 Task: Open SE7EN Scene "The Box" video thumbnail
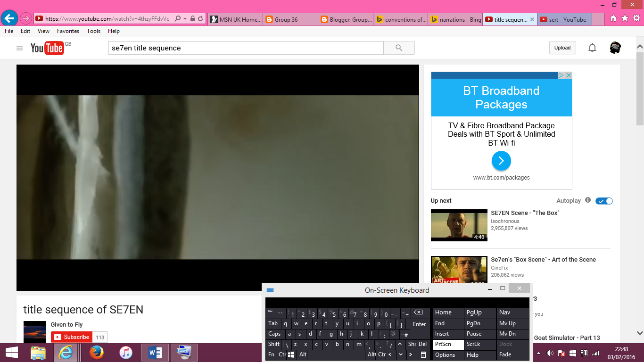[459, 225]
